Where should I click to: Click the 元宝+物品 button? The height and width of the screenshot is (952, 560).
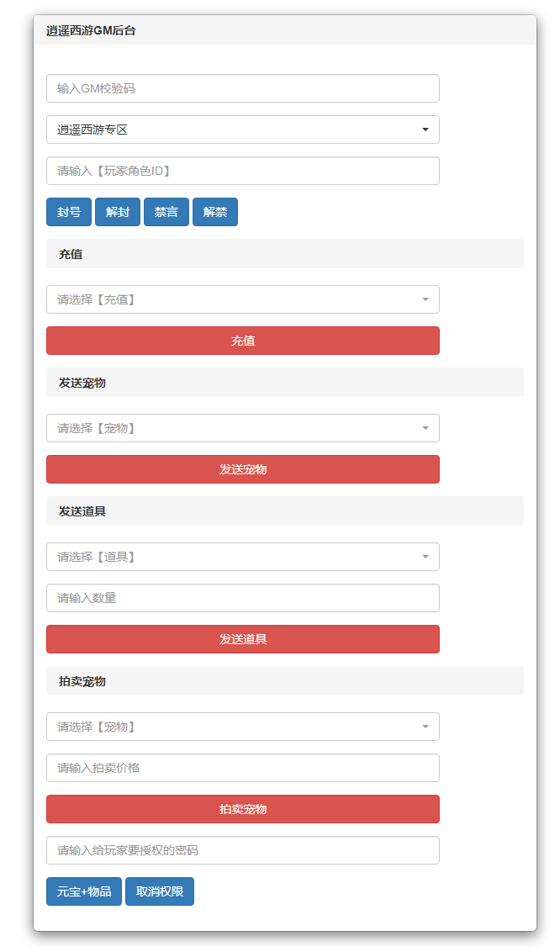84,891
